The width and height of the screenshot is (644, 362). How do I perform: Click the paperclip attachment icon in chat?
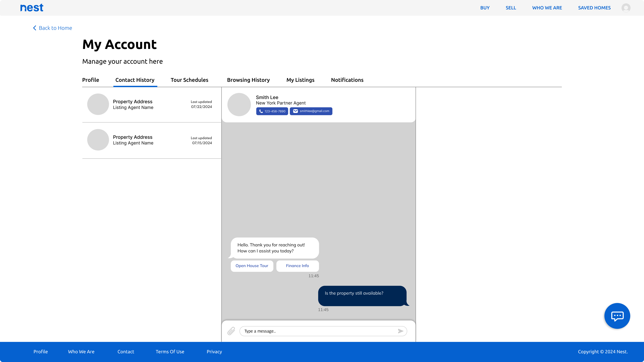coord(231,331)
